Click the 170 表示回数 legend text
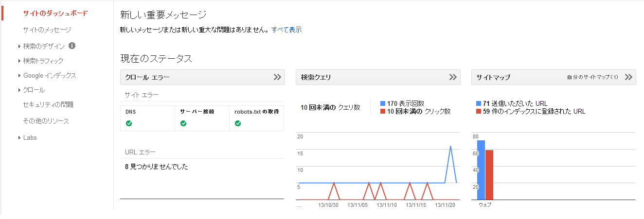This screenshot has width=644, height=219. click(406, 103)
